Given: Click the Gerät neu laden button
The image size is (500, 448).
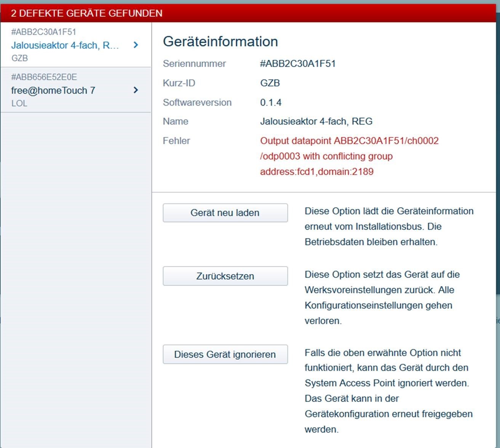Looking at the screenshot, I should tap(225, 213).
